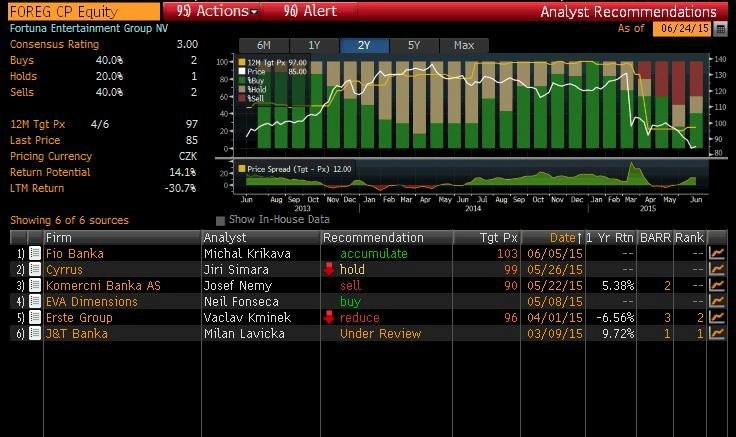
Task: Sort by the Tgt Px column header
Action: [x=487, y=238]
